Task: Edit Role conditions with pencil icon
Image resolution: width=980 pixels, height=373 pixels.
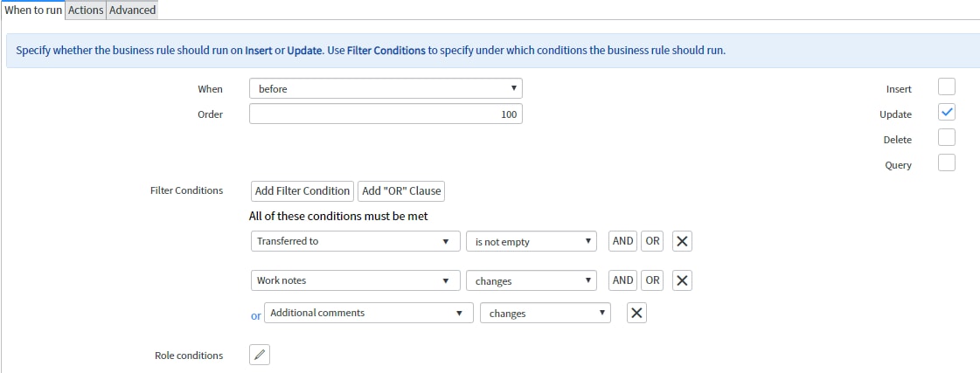Action: [260, 355]
